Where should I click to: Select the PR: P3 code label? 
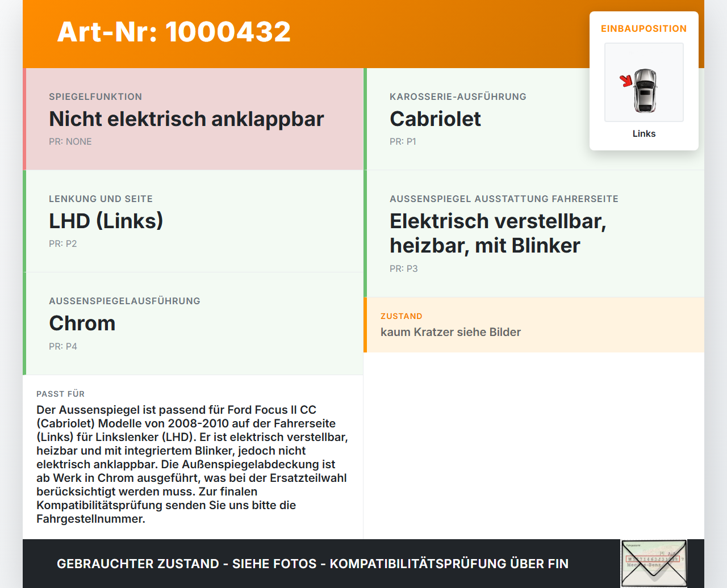point(403,268)
